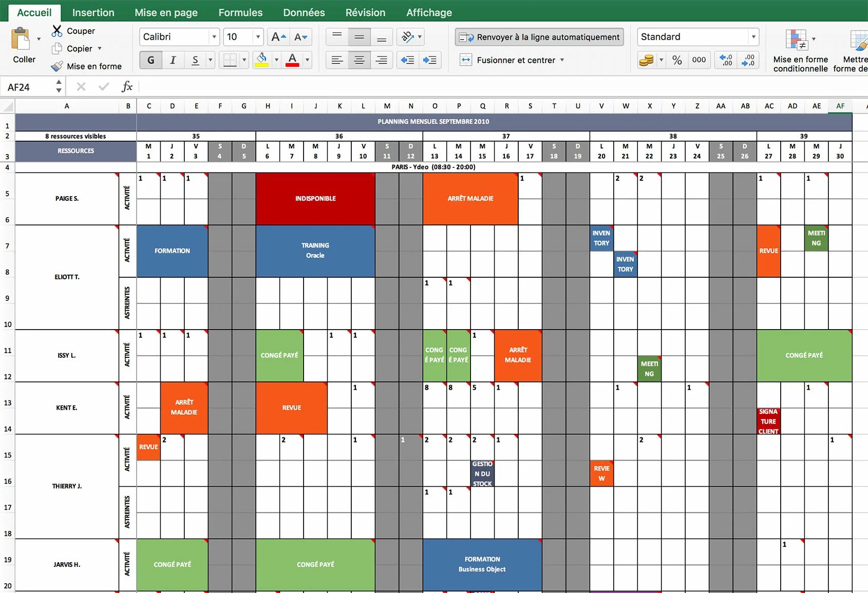Viewport: 868px width, 593px height.
Task: Select the TRAINING Oracle blue block
Action: coord(315,251)
